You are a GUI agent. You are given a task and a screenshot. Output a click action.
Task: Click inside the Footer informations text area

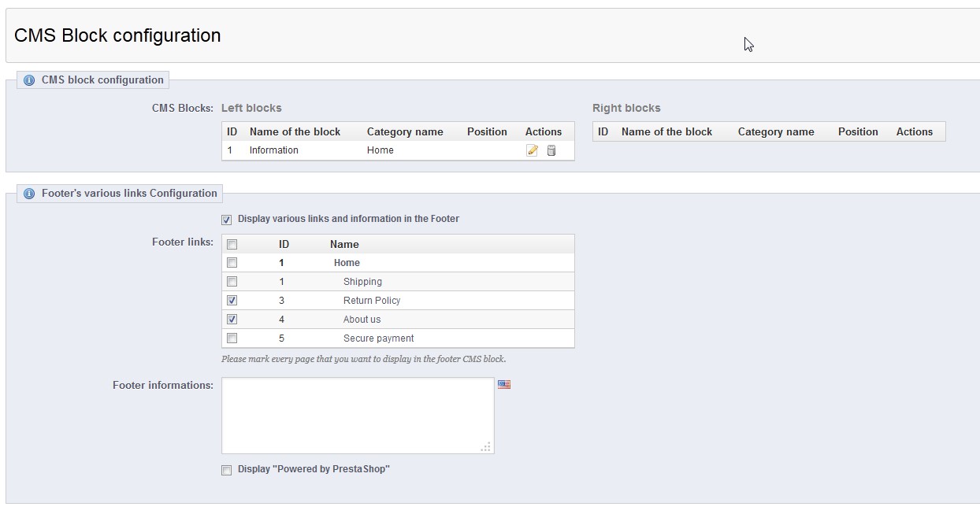click(x=358, y=416)
